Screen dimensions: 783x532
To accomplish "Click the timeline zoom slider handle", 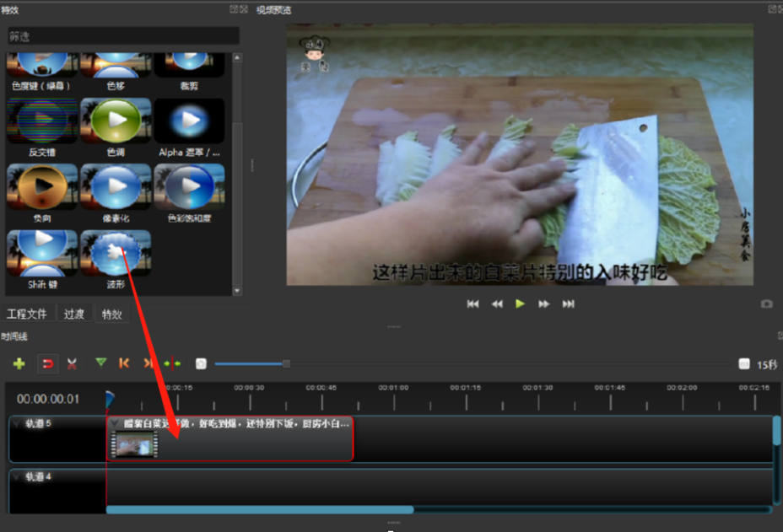I will tap(286, 364).
